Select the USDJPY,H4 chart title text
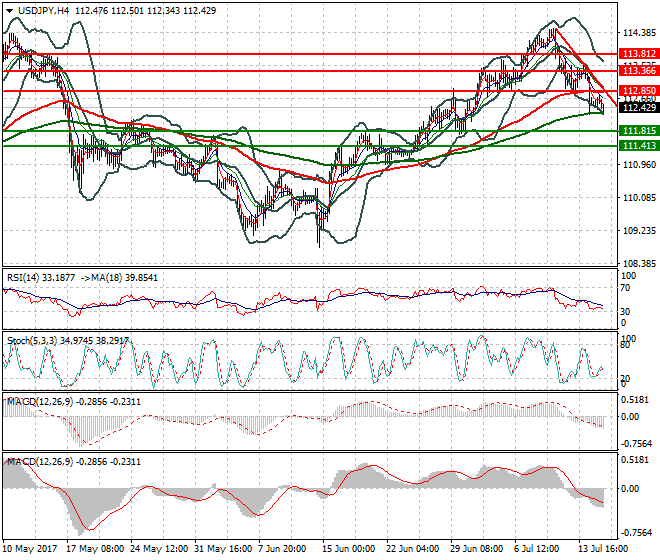This screenshot has height=560, width=660. click(x=43, y=11)
